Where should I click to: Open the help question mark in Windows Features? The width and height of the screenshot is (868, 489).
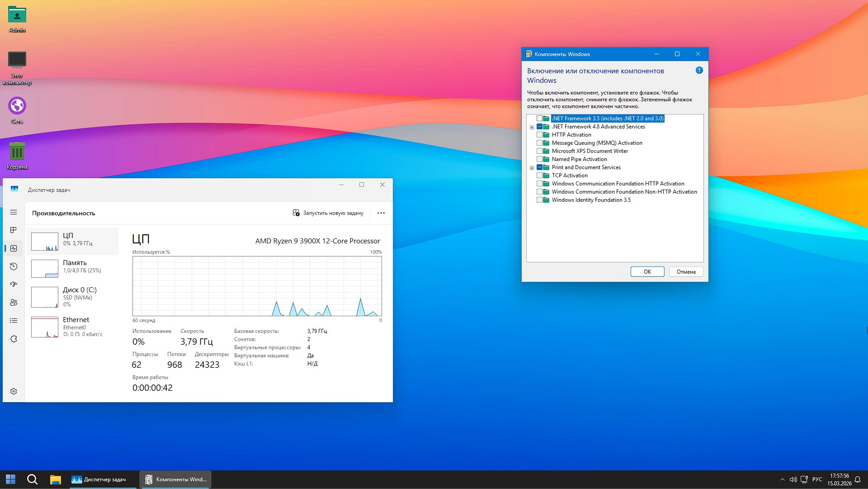click(x=699, y=70)
